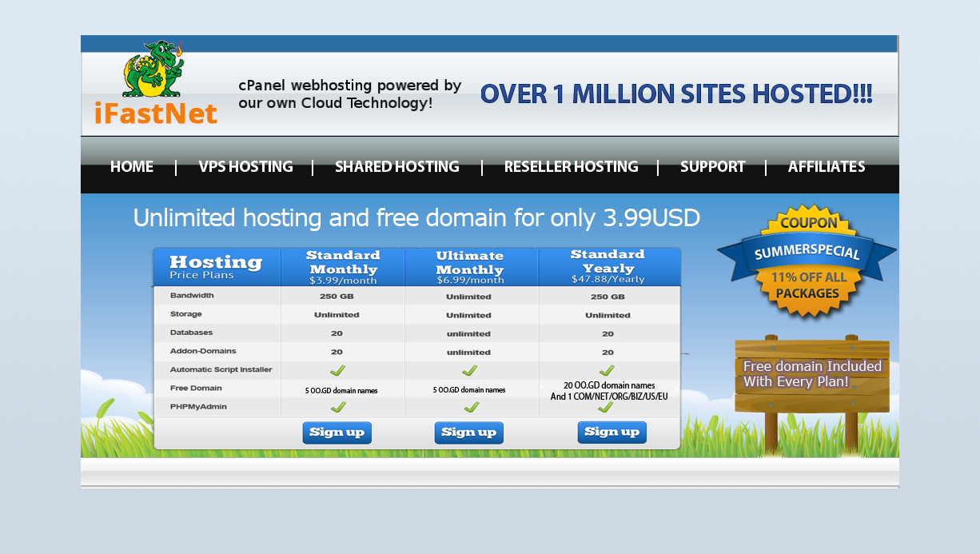Screen dimensions: 980x554
Task: Click the iFastNet dragon logo
Action: coord(155,83)
